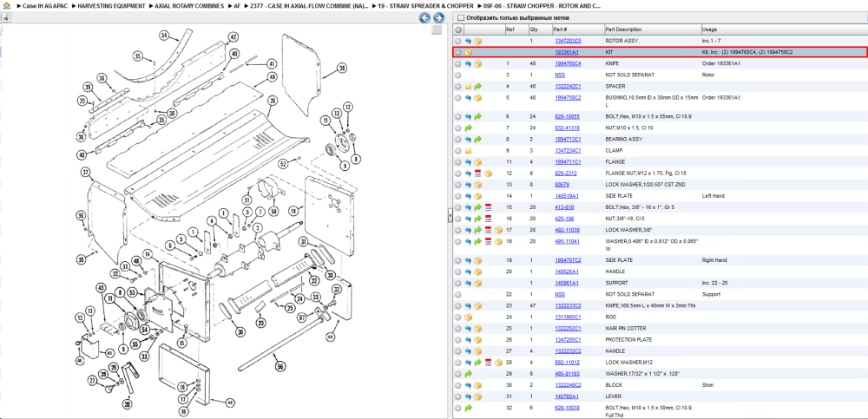868x419 pixels.
Task: Click package icon in LOCK WASHER 3/8" row
Action: pos(498,230)
